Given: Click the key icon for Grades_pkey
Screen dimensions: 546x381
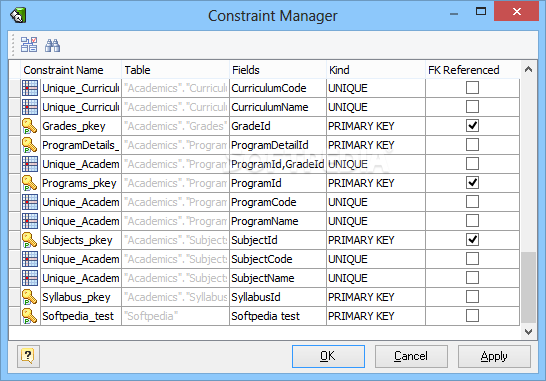Looking at the screenshot, I should coord(30,126).
